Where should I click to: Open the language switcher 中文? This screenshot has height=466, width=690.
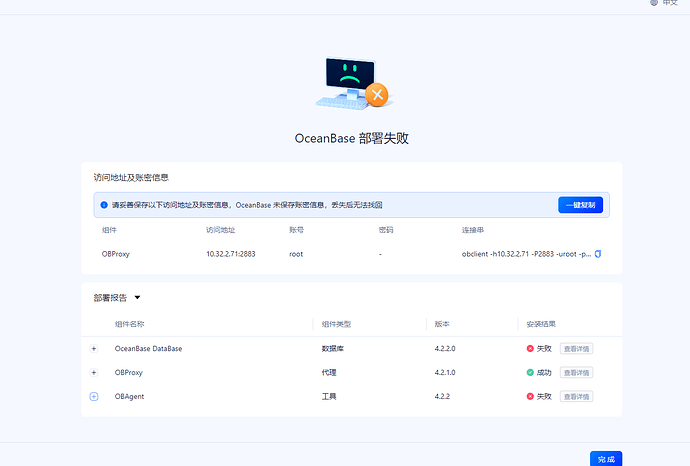point(664,3)
